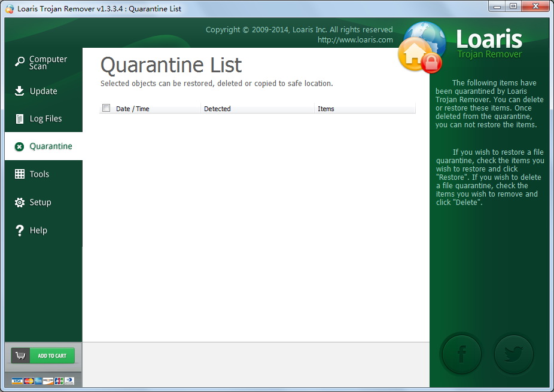Click the Help question mark icon
Viewport: 554px width, 392px height.
pos(20,231)
